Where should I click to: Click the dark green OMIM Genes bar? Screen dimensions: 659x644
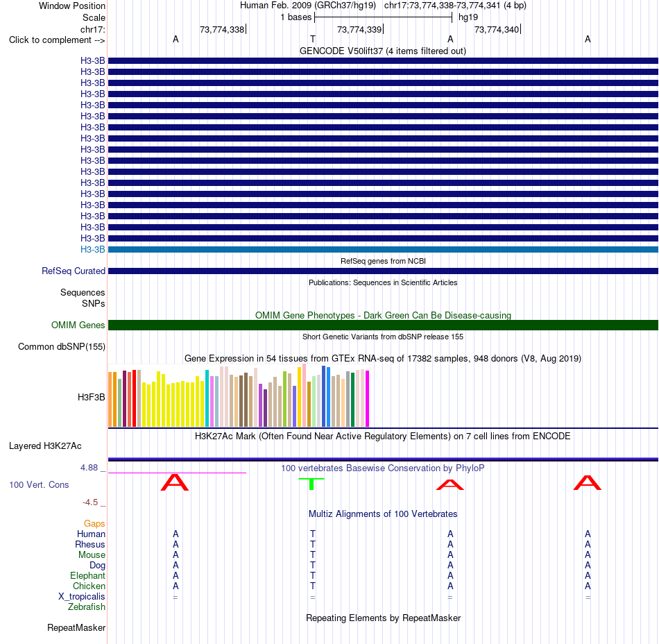pyautogui.click(x=383, y=325)
